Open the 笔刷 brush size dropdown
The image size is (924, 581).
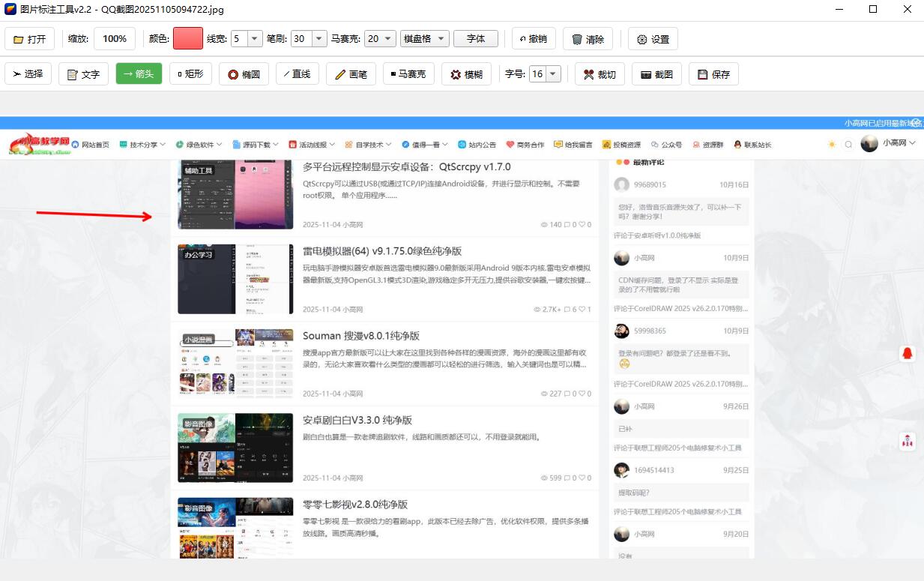tap(318, 38)
